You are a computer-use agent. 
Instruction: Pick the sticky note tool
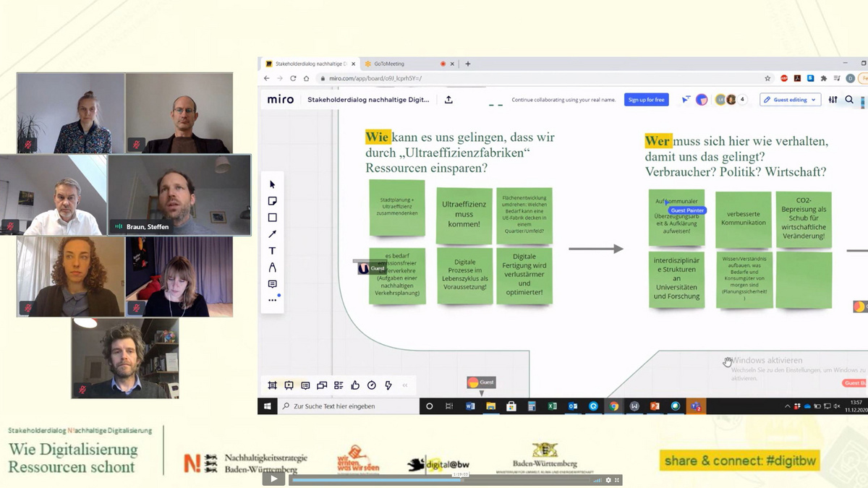[x=273, y=201]
